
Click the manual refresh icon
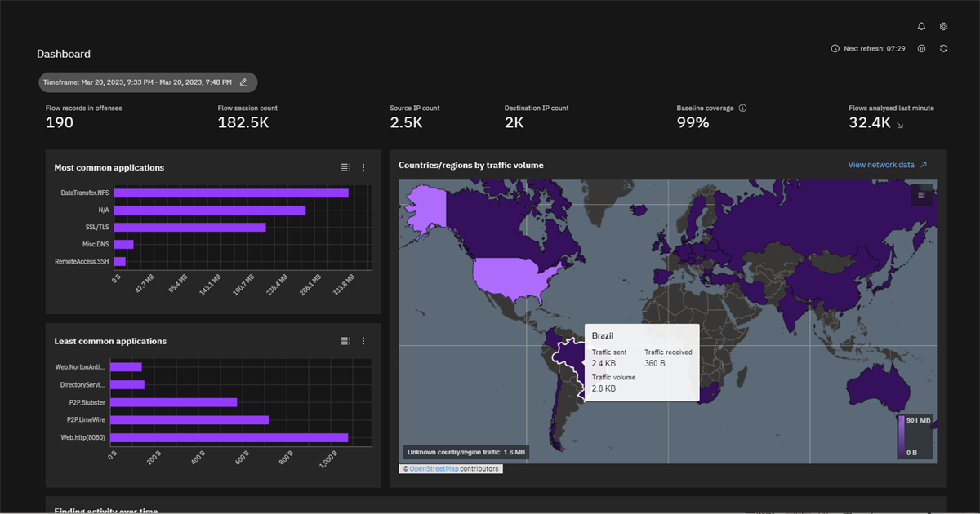point(943,48)
